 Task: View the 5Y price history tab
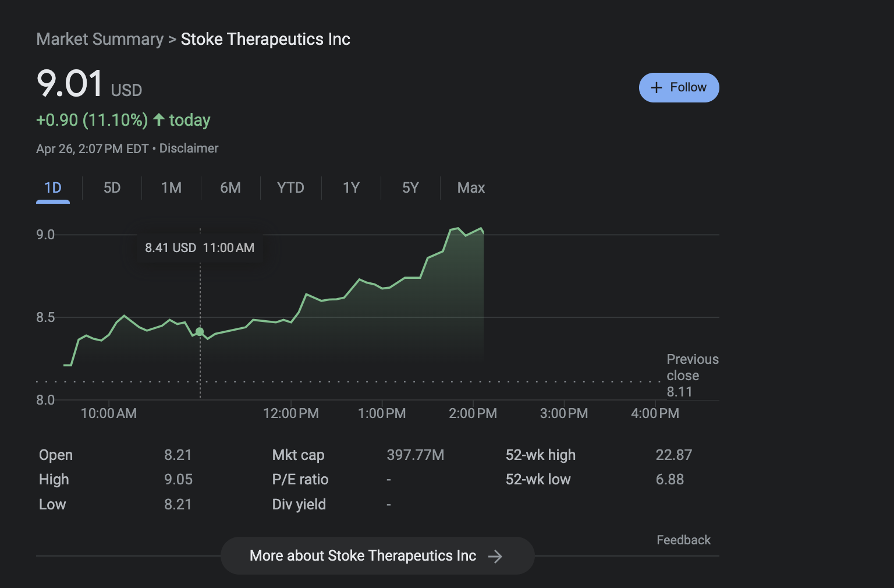click(410, 187)
